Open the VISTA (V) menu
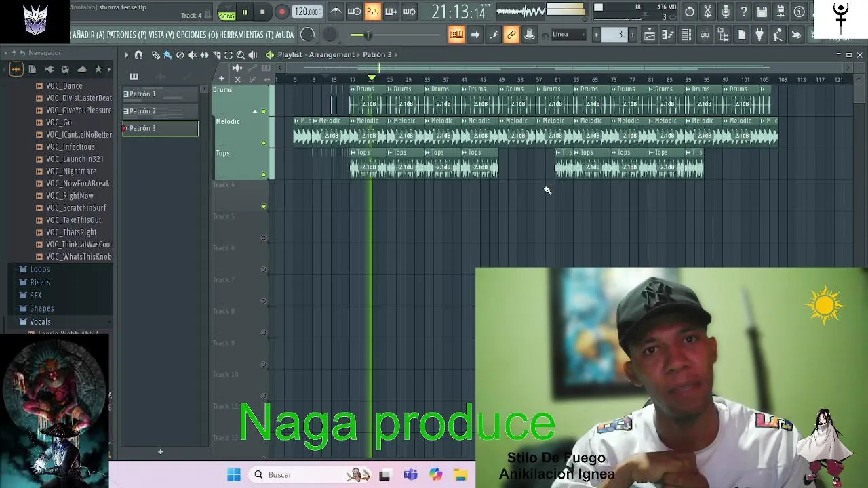Viewport: 868px width, 488px height. [x=161, y=35]
